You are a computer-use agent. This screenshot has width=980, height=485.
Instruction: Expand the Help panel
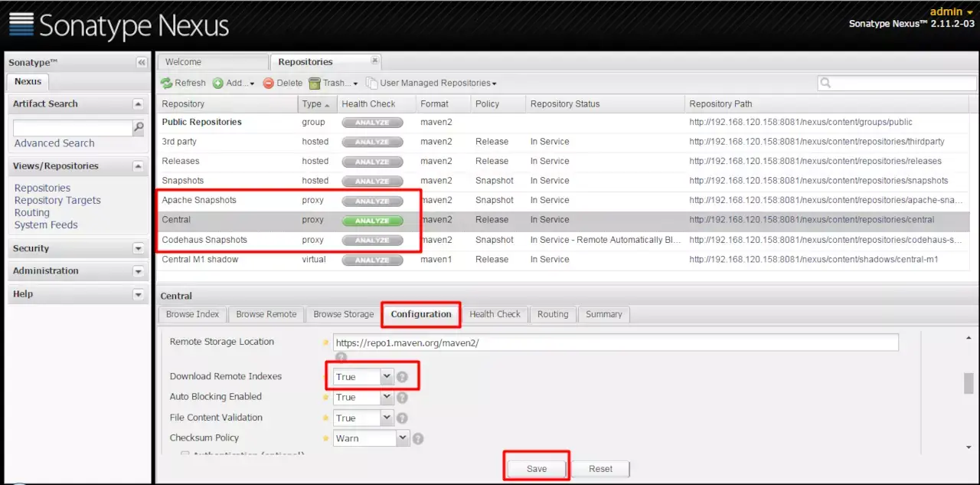pyautogui.click(x=138, y=294)
